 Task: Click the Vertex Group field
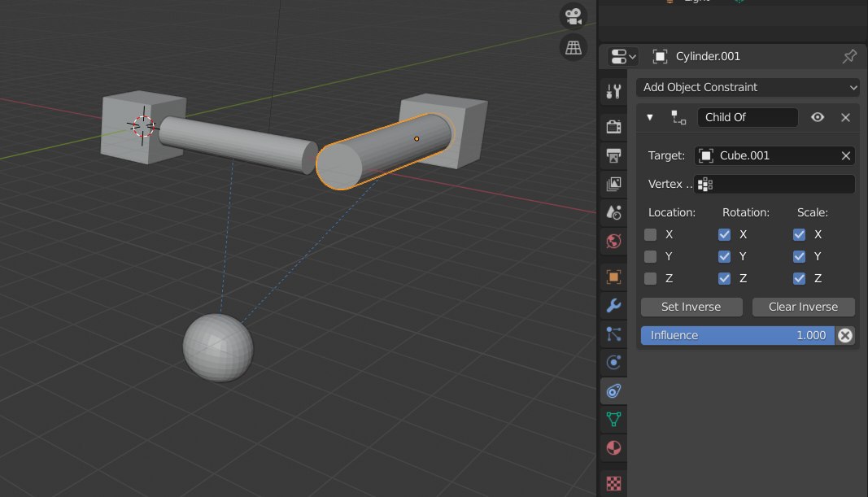(774, 185)
